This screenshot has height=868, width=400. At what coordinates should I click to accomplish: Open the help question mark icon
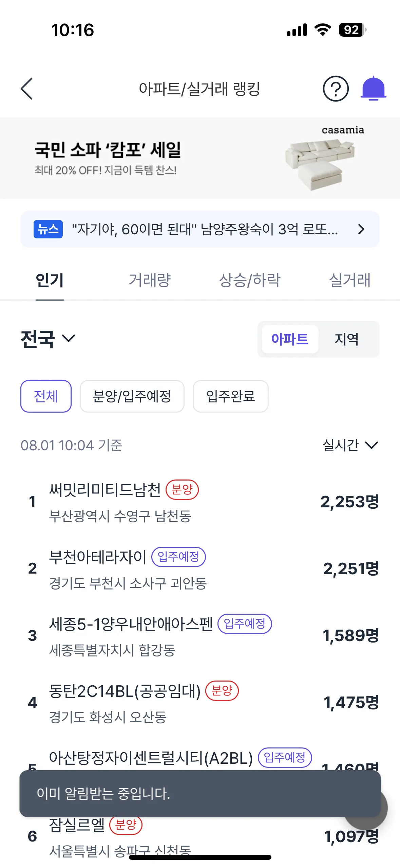click(336, 89)
